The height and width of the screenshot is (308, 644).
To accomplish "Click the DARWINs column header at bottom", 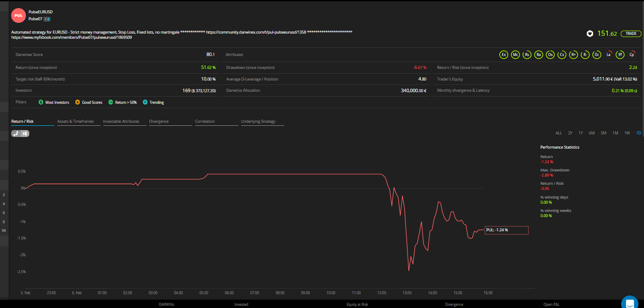I will pos(167,305).
